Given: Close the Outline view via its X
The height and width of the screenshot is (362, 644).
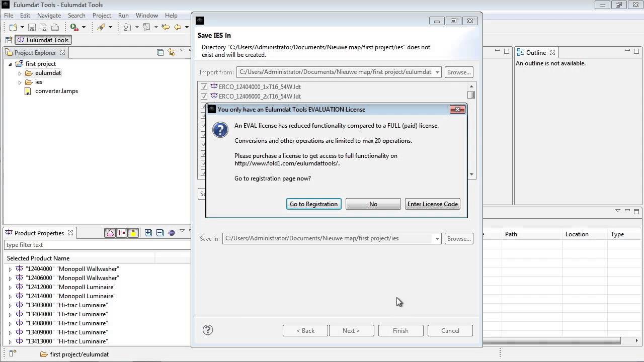Looking at the screenshot, I should click(552, 52).
